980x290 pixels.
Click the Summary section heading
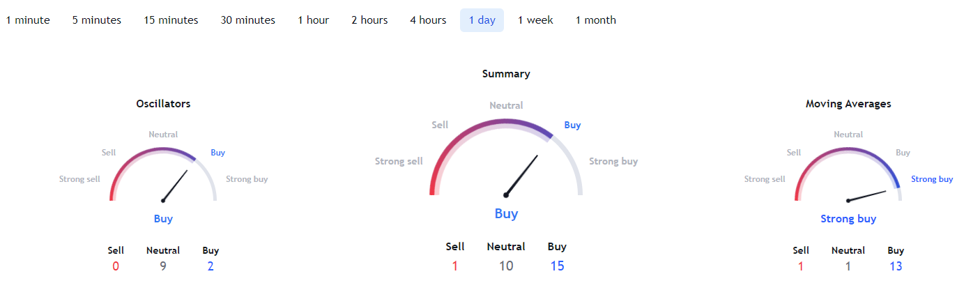pyautogui.click(x=506, y=74)
